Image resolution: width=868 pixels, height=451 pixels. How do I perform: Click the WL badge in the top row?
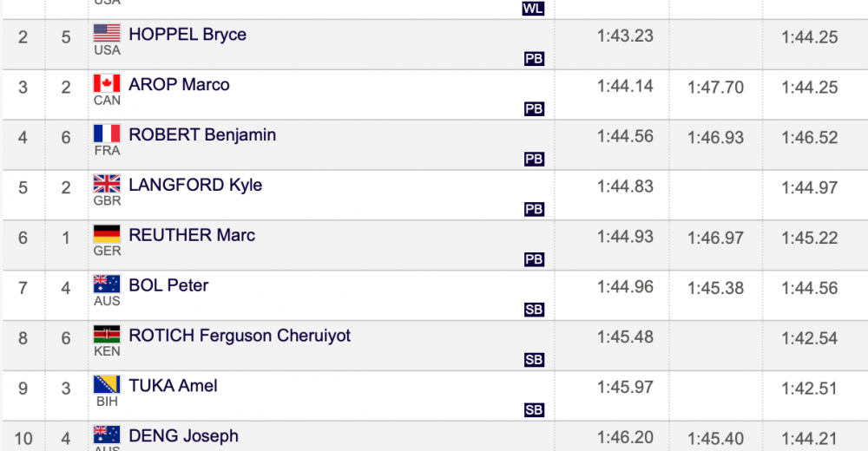(533, 9)
